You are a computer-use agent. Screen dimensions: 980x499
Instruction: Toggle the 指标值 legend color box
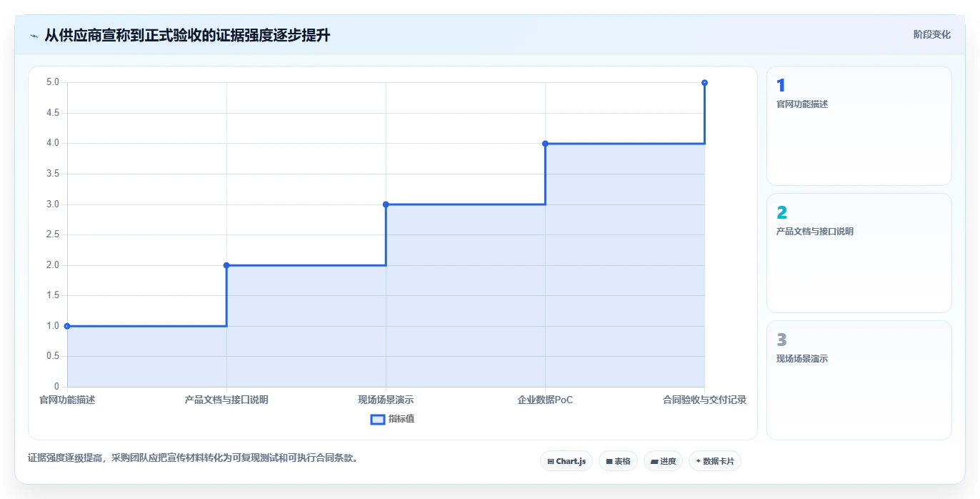(x=378, y=419)
